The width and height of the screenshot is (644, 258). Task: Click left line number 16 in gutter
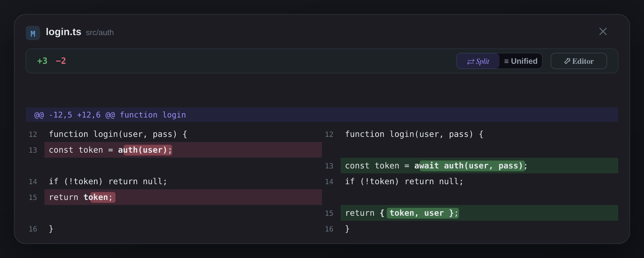tap(33, 229)
